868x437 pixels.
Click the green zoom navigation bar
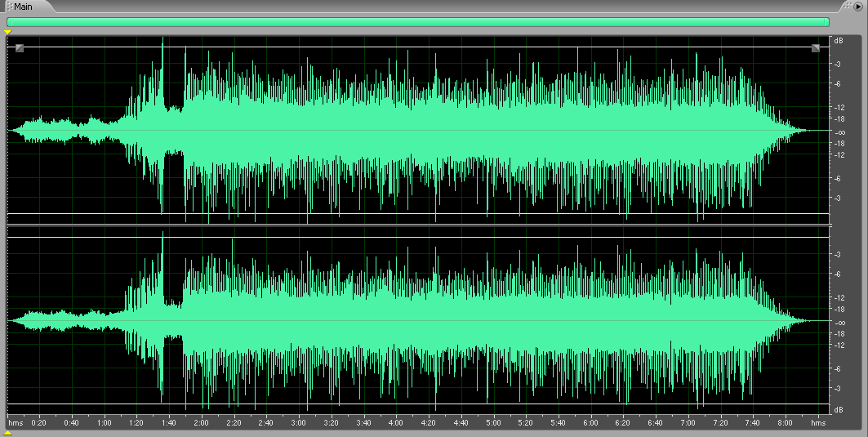point(418,22)
